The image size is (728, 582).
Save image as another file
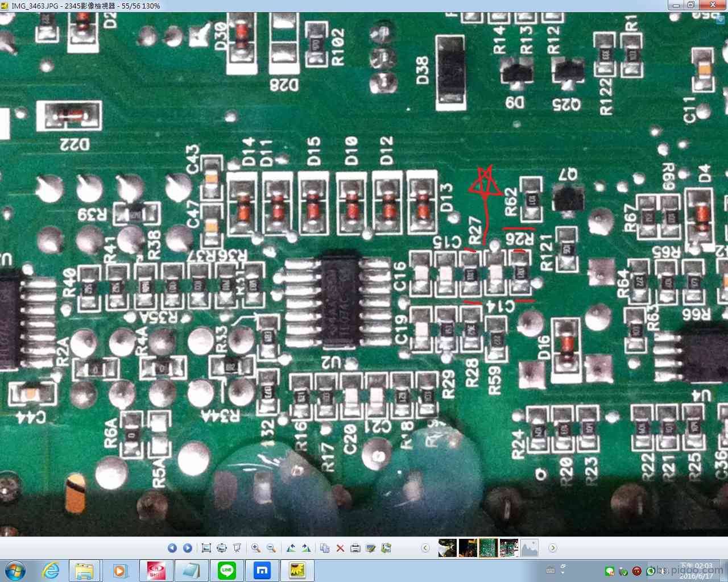click(386, 548)
